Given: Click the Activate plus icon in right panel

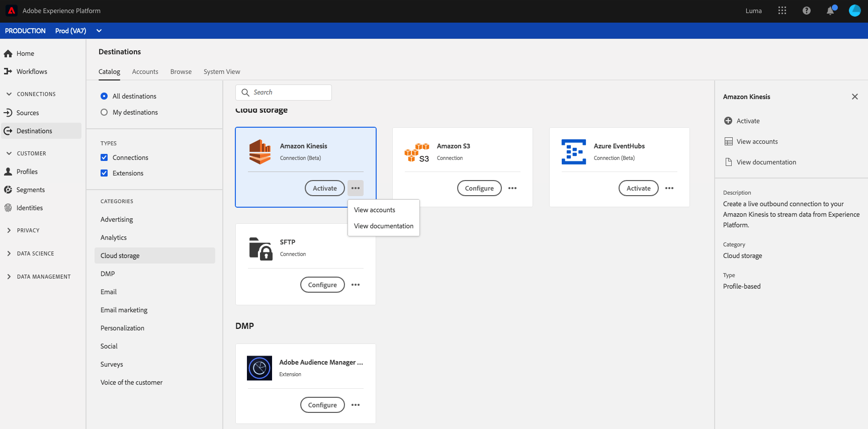Looking at the screenshot, I should tap(728, 121).
